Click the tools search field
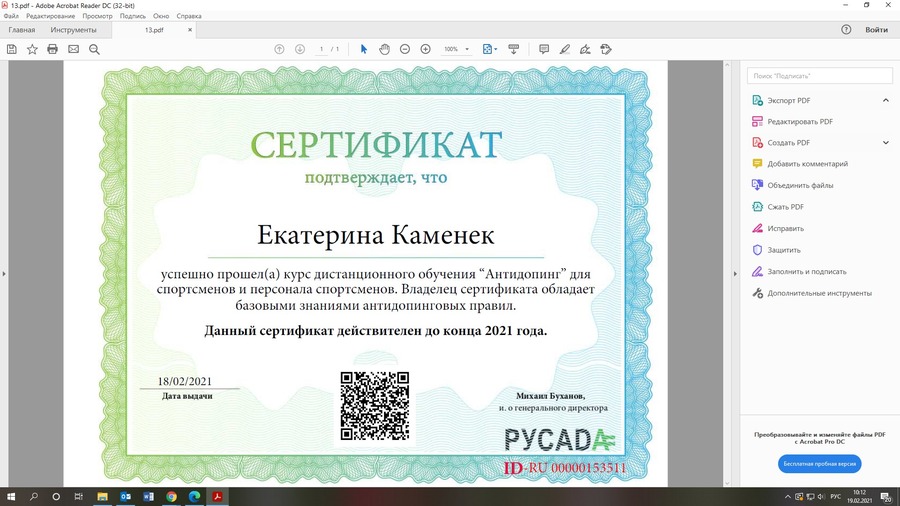The image size is (900, 506). [819, 76]
